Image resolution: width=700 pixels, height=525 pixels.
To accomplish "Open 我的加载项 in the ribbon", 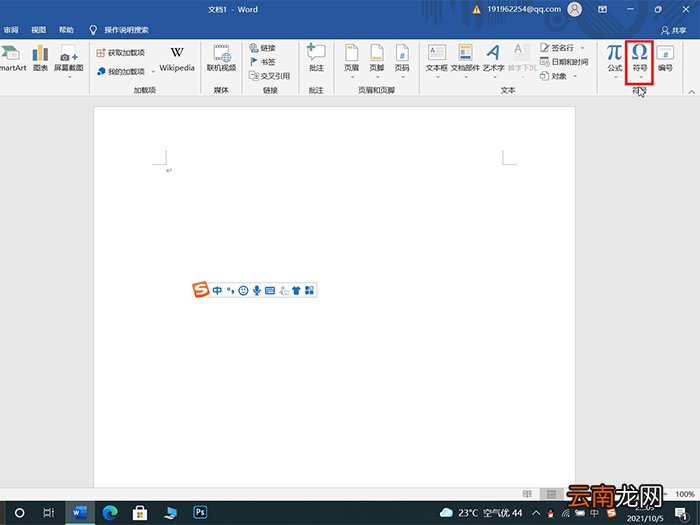I will [x=121, y=71].
